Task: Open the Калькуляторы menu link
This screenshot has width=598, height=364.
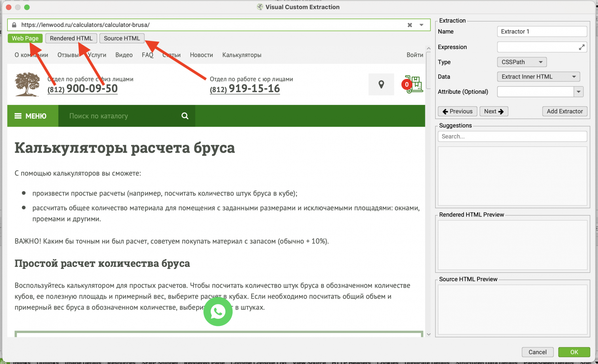Action: coord(242,55)
